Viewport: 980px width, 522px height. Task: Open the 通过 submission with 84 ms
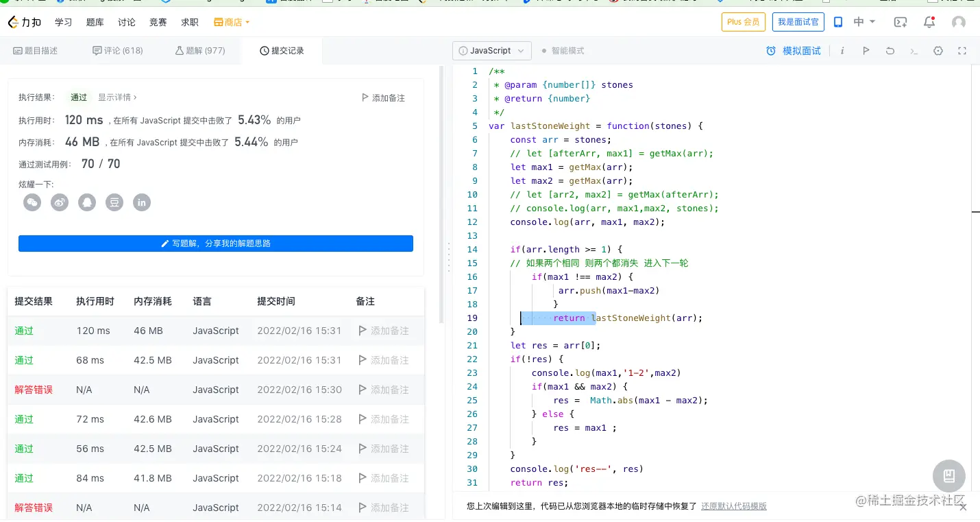[x=24, y=478]
